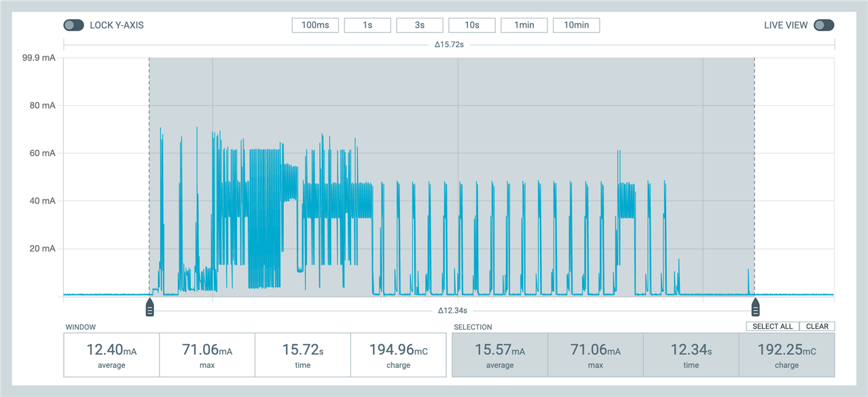Click SELECT ALL above the selection stats
Screen dimensions: 868x397
(772, 326)
